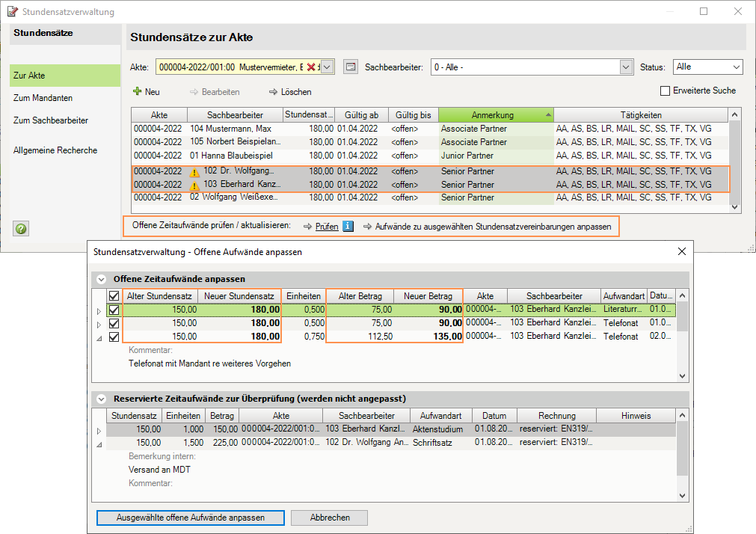Click the Versand an MDT internal remark

(159, 470)
